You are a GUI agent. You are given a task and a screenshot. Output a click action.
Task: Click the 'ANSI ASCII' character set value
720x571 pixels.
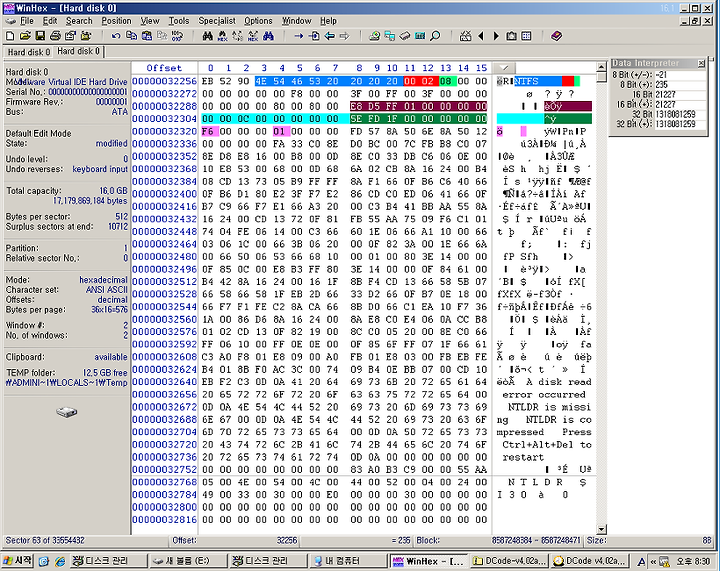coord(107,290)
